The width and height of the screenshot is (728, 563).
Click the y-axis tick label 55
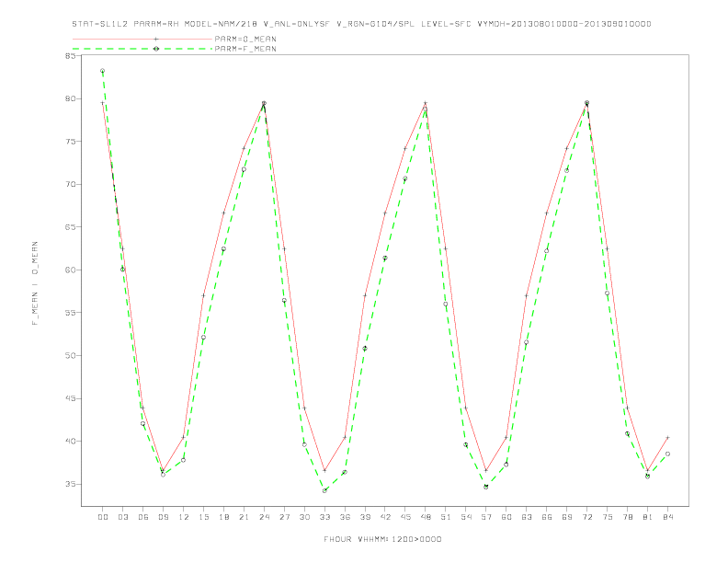coord(71,313)
